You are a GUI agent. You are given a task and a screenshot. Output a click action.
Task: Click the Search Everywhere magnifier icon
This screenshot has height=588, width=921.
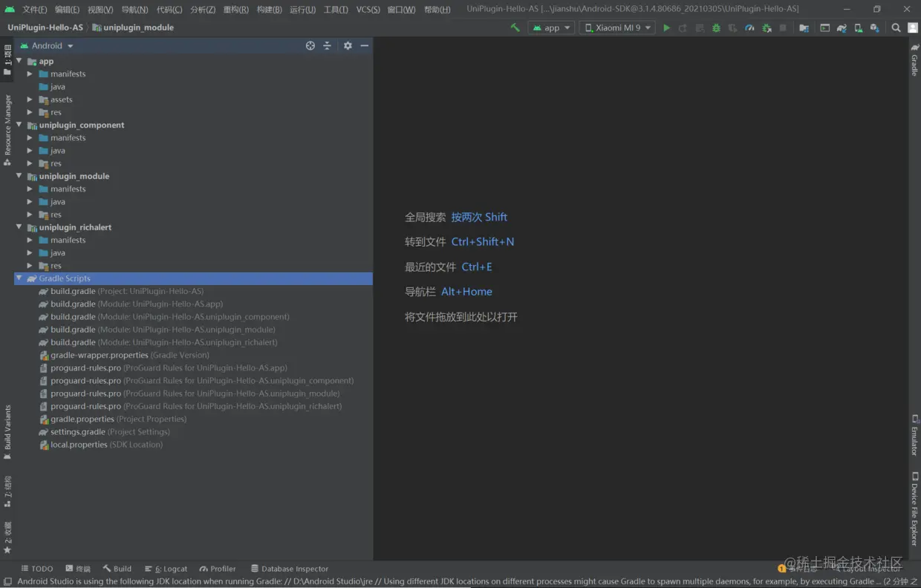click(896, 27)
